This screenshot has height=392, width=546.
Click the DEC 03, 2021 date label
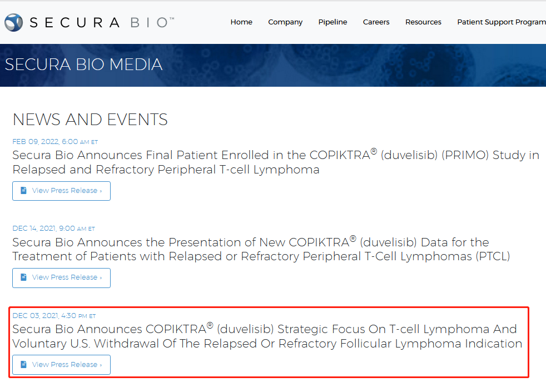point(53,316)
